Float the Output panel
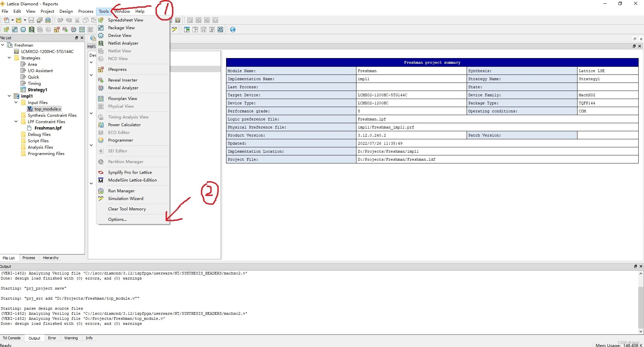Image resolution: width=644 pixels, height=347 pixels. click(x=636, y=266)
